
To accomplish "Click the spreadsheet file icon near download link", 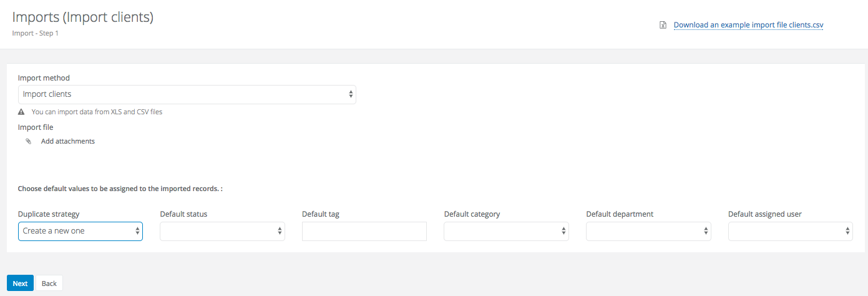I will pyautogui.click(x=663, y=26).
